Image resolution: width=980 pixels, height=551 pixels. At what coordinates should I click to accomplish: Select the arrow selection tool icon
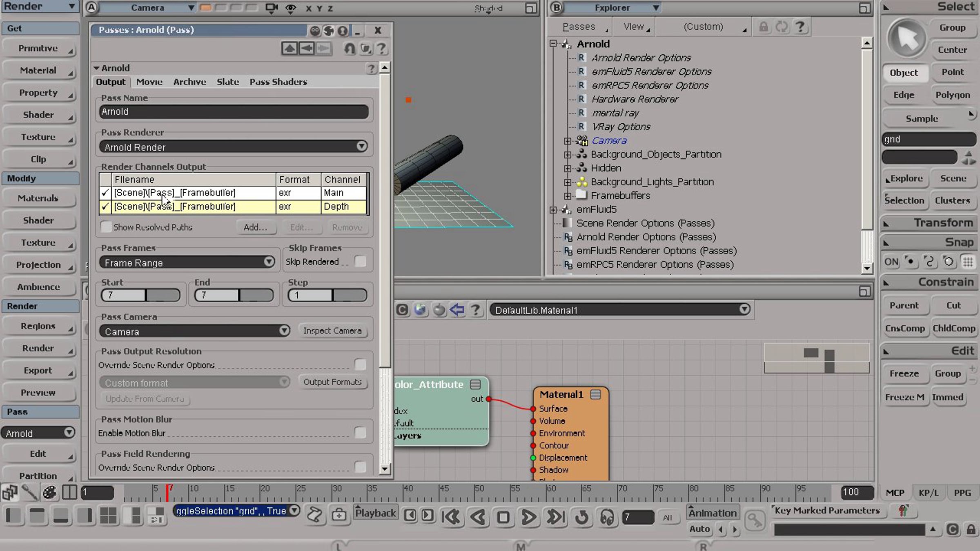(x=906, y=38)
